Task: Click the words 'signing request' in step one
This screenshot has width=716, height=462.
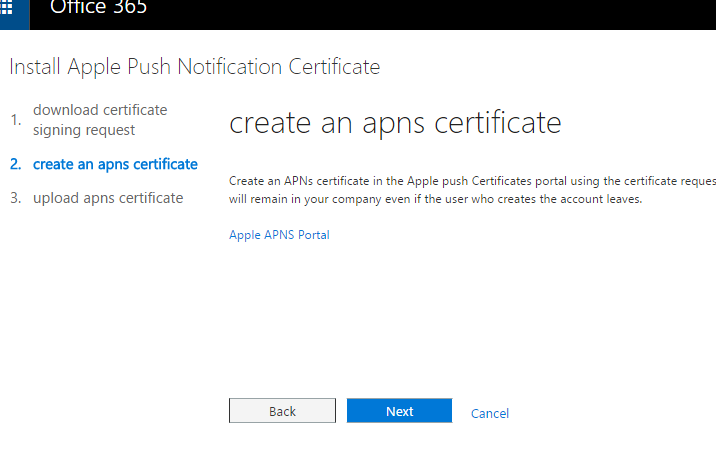Action: 84,130
